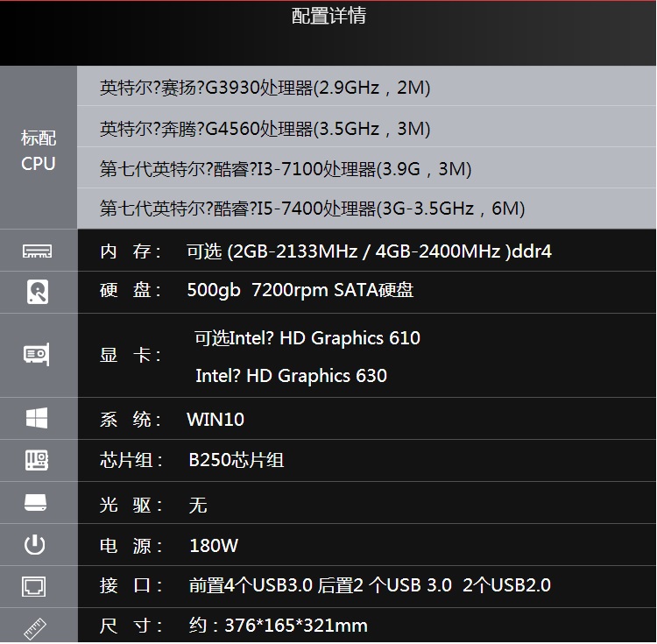The height and width of the screenshot is (644, 657).
Task: Click the 内存 label
Action: 131,251
